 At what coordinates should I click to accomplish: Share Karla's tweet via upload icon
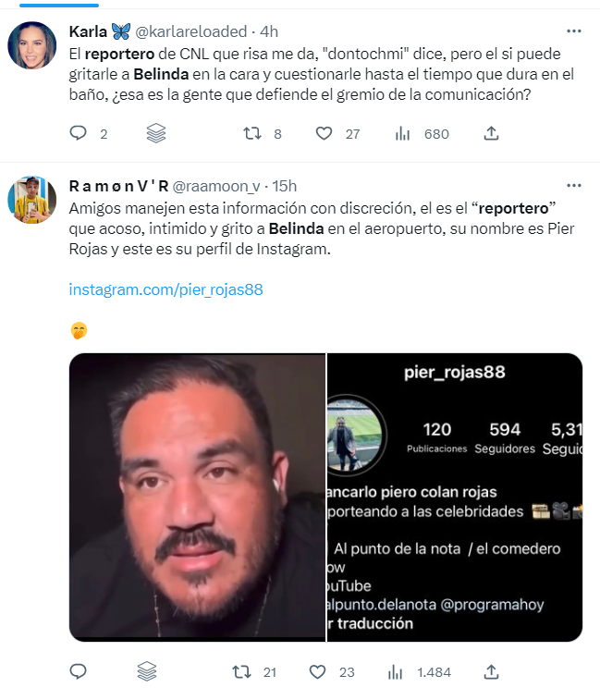[x=491, y=133]
